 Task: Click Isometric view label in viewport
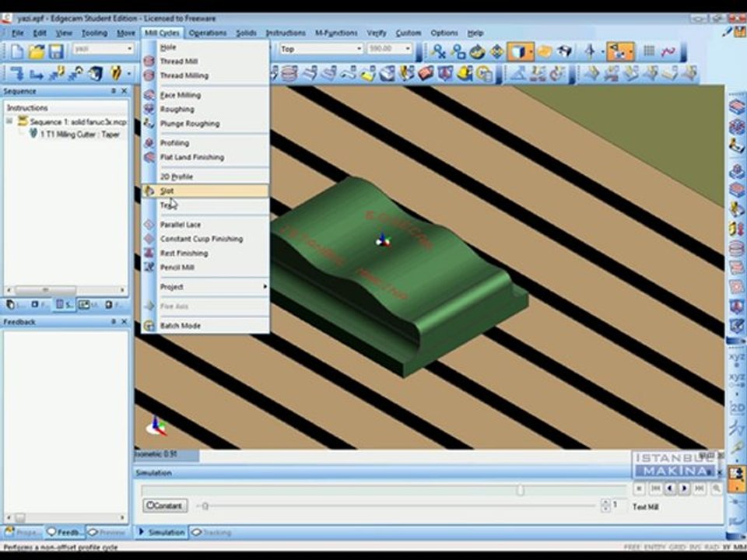point(156,454)
